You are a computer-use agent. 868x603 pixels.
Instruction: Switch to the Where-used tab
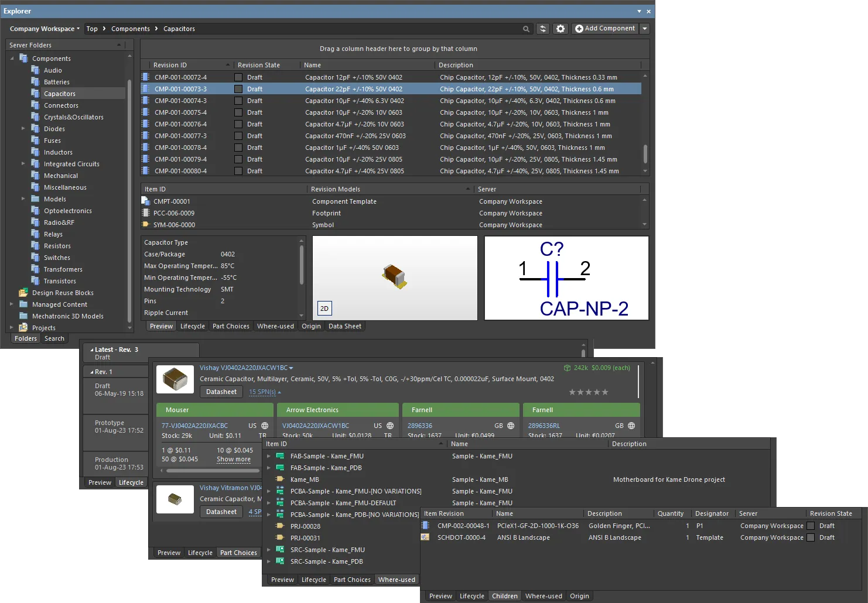click(275, 326)
